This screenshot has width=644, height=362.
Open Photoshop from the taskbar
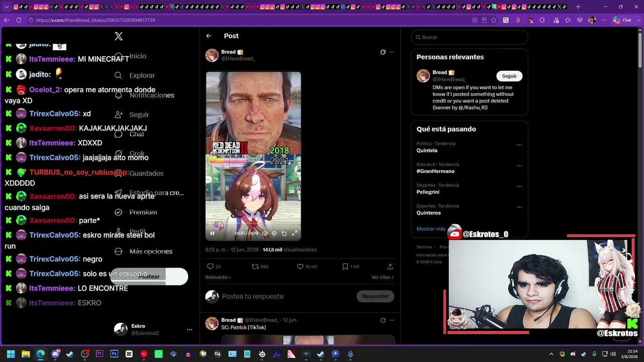114,354
